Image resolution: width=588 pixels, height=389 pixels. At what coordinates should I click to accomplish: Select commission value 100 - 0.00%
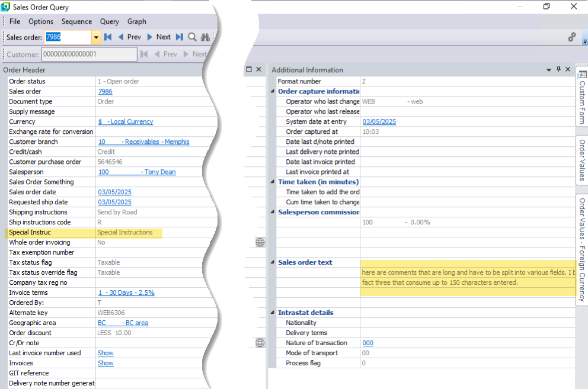(x=396, y=222)
